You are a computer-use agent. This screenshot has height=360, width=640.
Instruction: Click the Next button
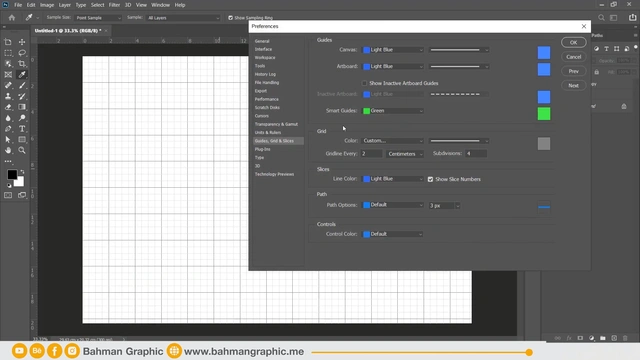coord(573,85)
